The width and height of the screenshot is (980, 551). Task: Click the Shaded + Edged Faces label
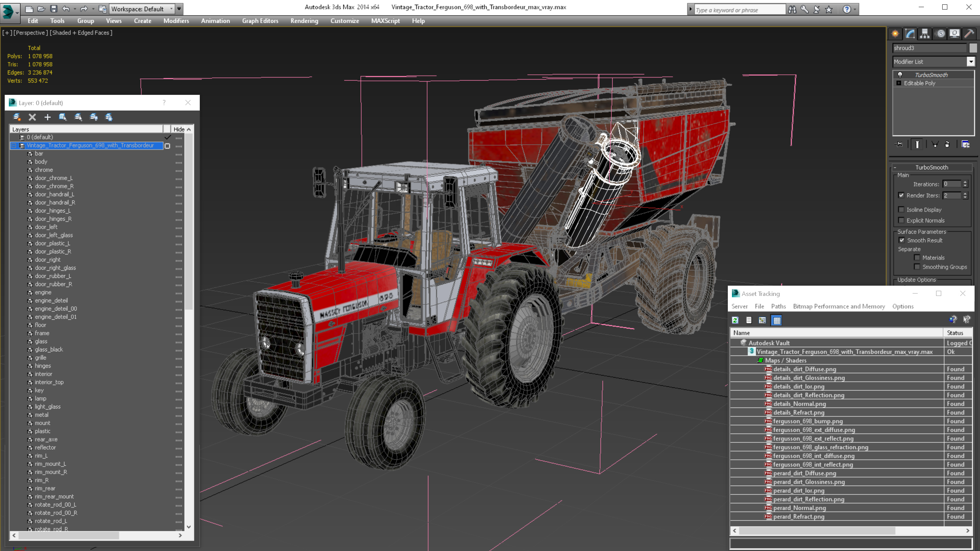pyautogui.click(x=81, y=33)
